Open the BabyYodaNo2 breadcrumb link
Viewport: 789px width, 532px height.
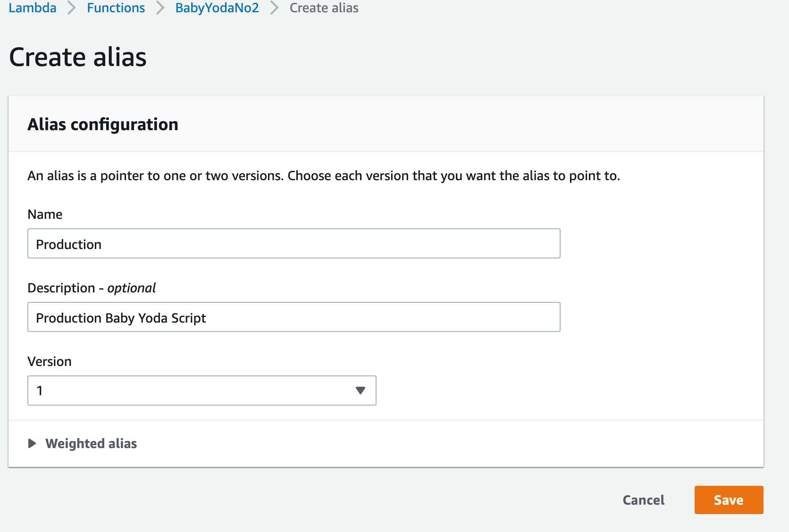217,8
